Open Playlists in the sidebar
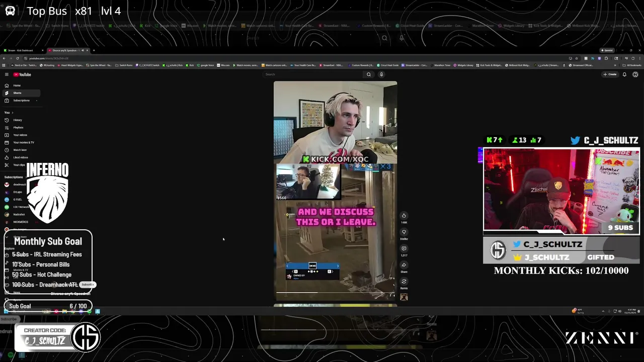Image resolution: width=644 pixels, height=362 pixels. [x=21, y=128]
